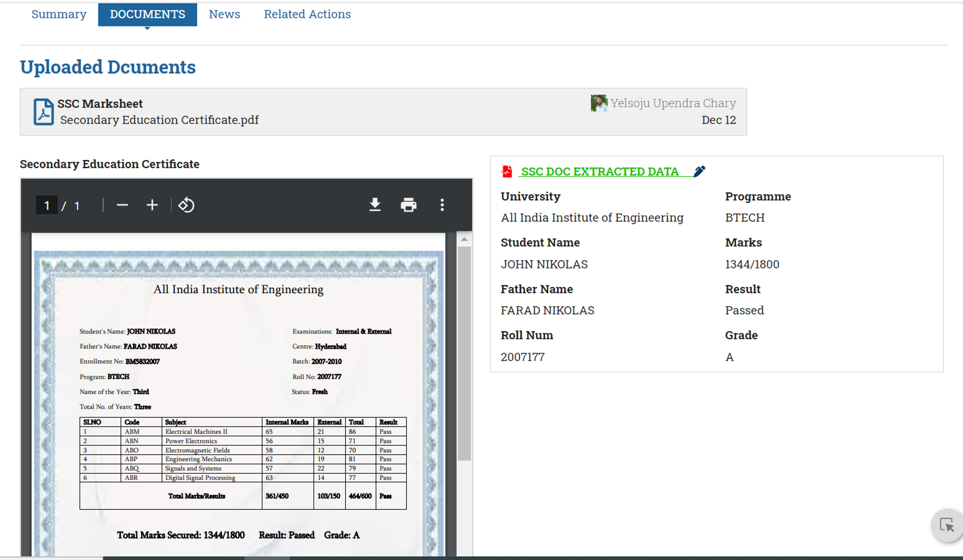Click Signals and Systems subject in PDF
Screen dimensions: 963x560
coord(193,468)
